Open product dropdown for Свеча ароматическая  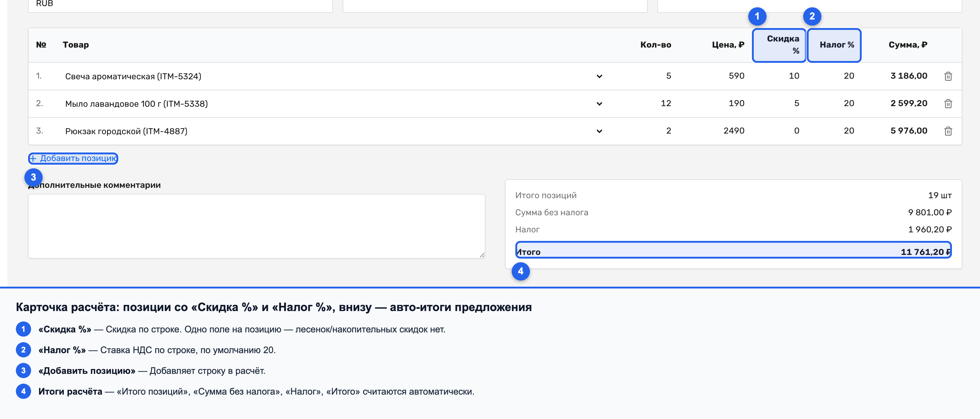point(599,77)
